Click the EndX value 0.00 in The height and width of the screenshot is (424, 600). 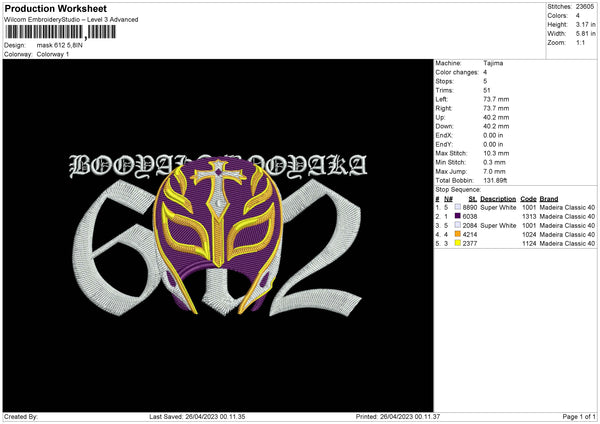click(x=493, y=135)
